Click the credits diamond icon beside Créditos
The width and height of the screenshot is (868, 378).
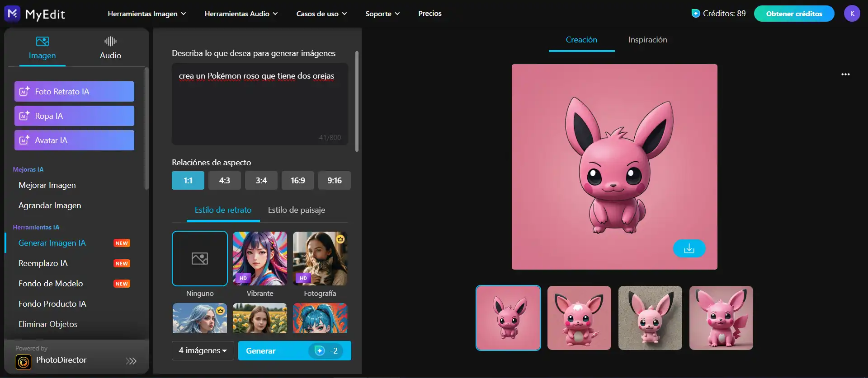(x=696, y=14)
